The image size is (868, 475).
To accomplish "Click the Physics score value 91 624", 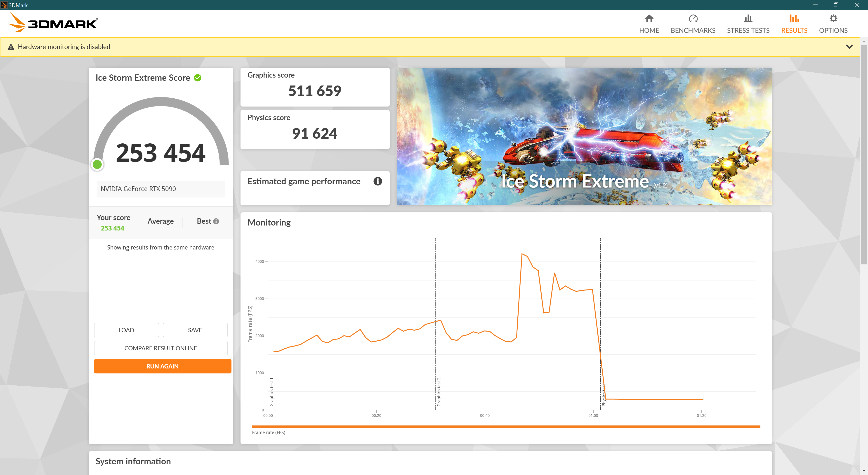I will pyautogui.click(x=315, y=133).
